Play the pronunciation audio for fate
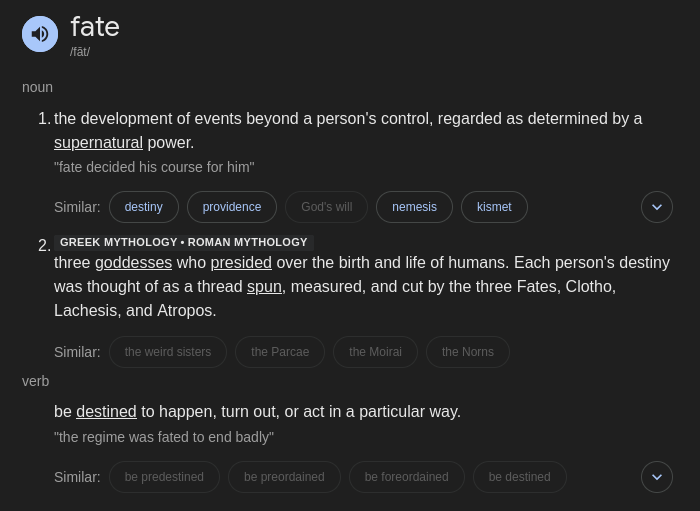 point(40,34)
